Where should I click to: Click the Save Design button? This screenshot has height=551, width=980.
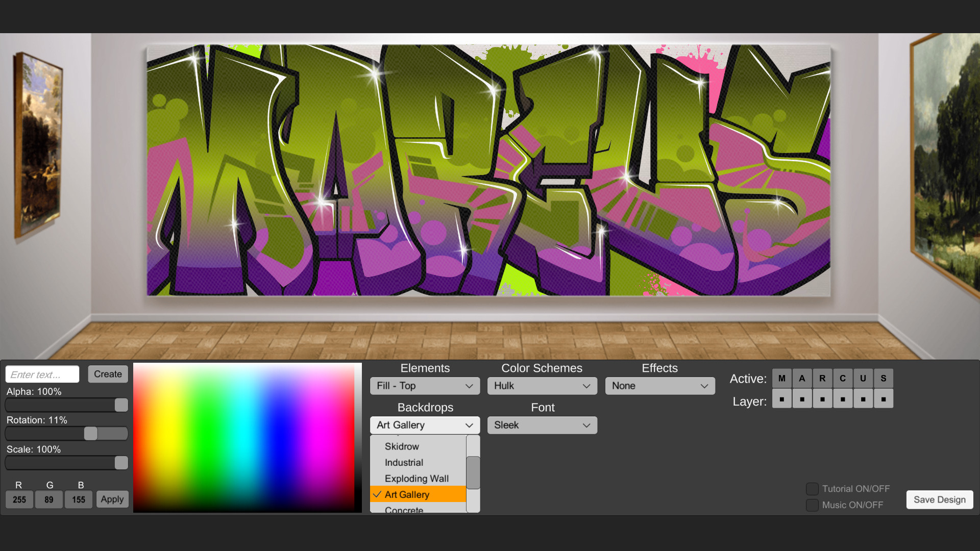pyautogui.click(x=940, y=499)
